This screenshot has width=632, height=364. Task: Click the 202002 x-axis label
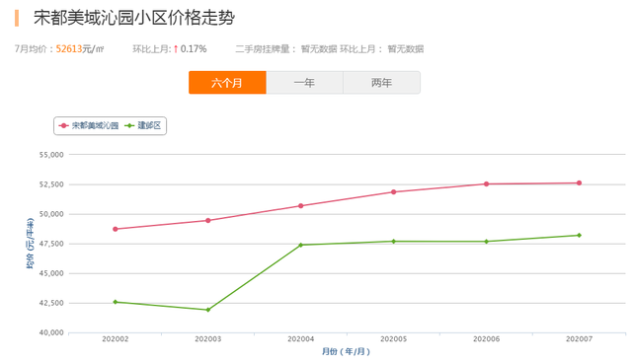(116, 339)
